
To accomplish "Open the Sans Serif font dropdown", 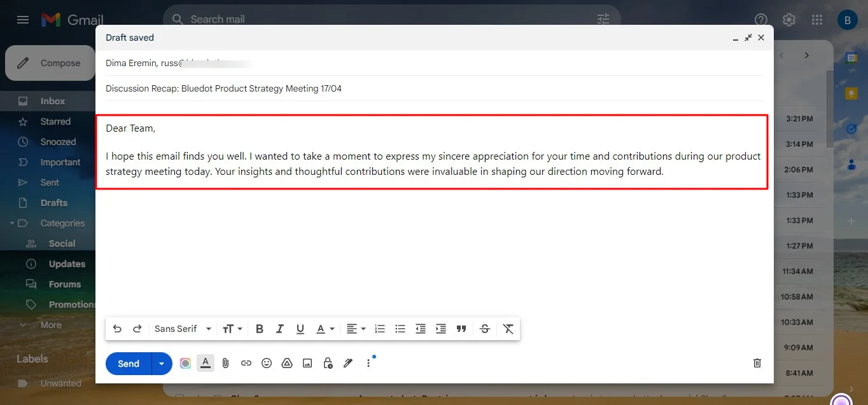I will coord(182,328).
